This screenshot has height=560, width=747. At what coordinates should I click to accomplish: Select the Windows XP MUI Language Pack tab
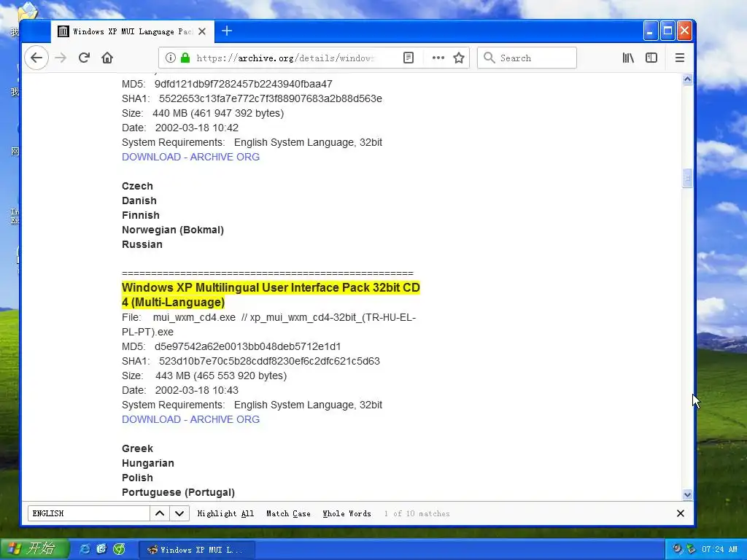tap(133, 31)
